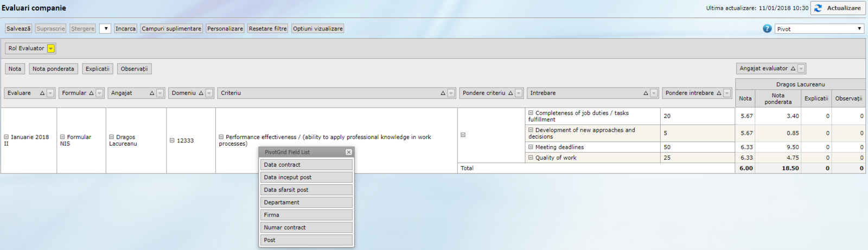Click the Nota ponderata data field
The image size is (868, 250).
pos(53,69)
